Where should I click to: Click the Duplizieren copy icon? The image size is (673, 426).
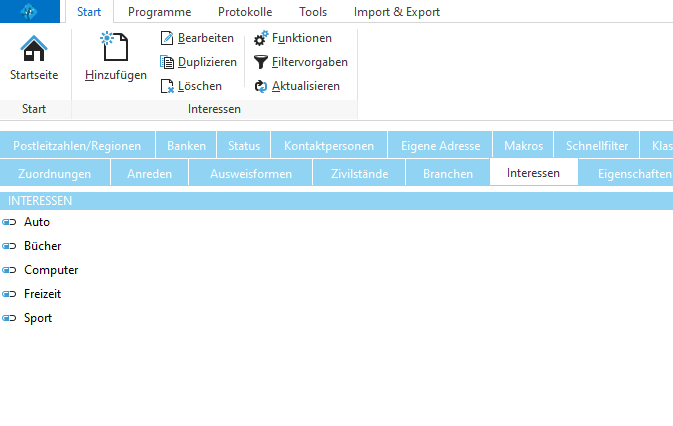(x=167, y=62)
